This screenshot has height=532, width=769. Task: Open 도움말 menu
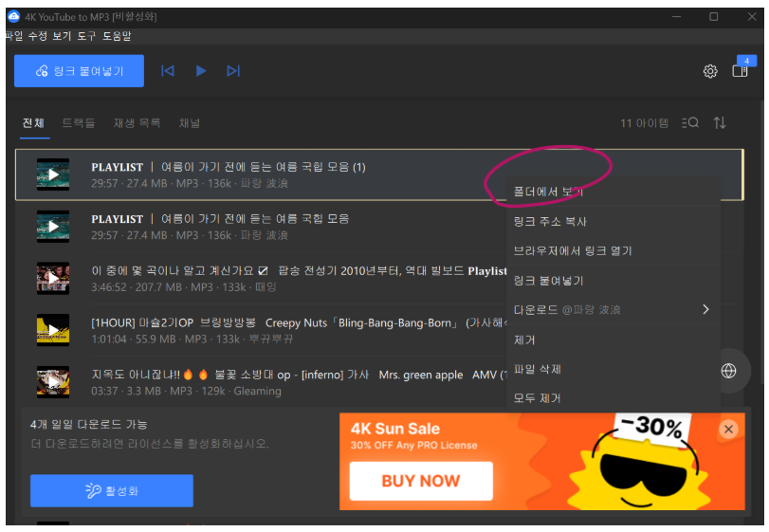coord(117,36)
